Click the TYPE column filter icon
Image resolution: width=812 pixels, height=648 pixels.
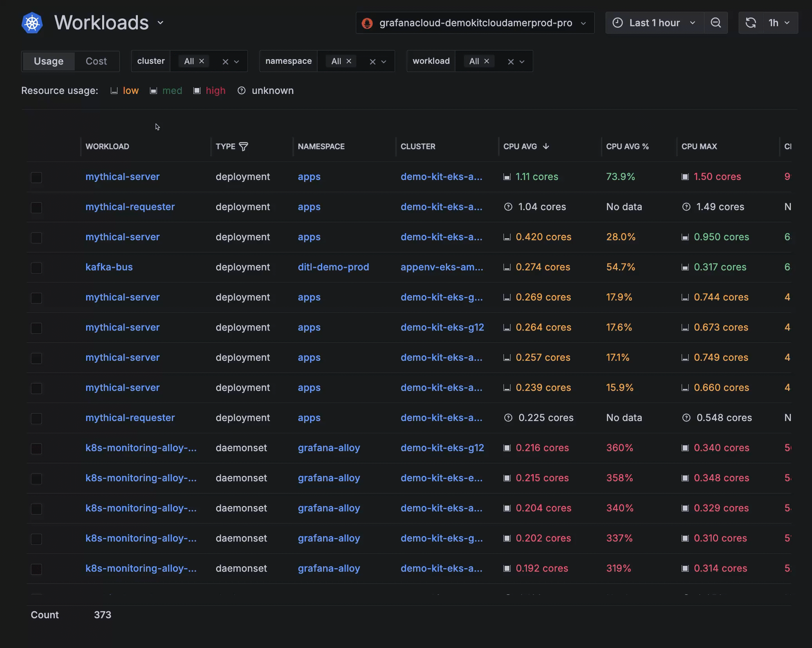(244, 146)
